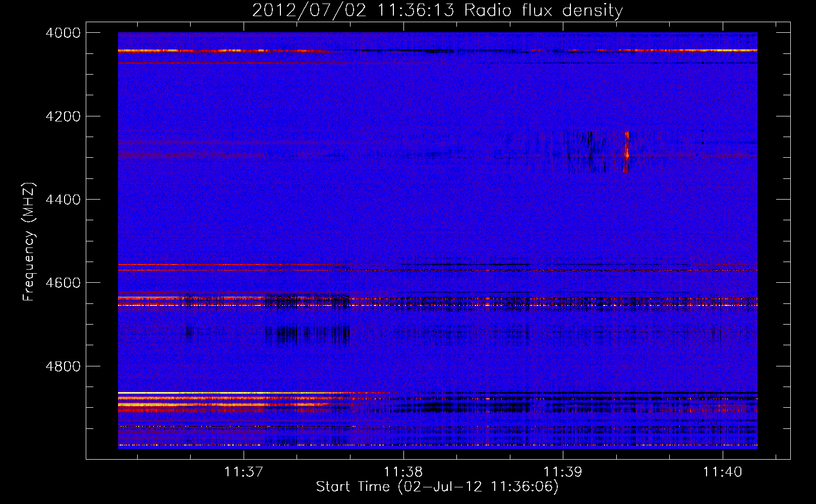Pick the 4000 frequency tick label

[63, 33]
